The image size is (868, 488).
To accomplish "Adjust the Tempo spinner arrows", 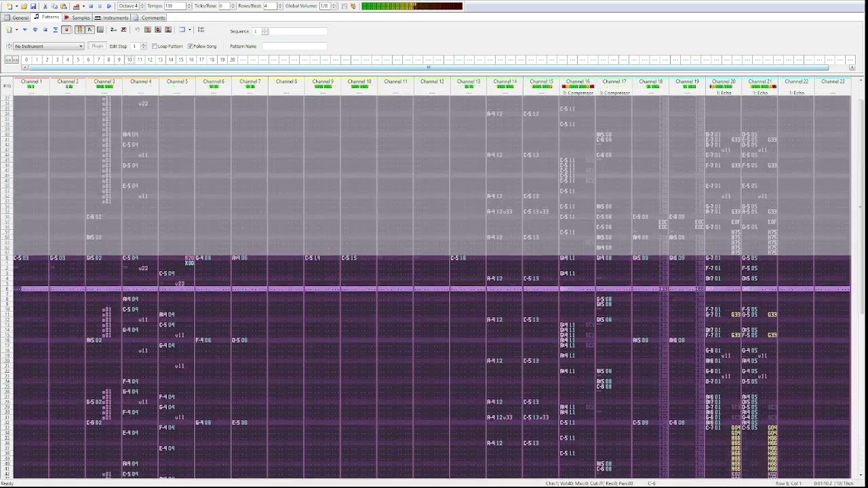I will 189,6.
